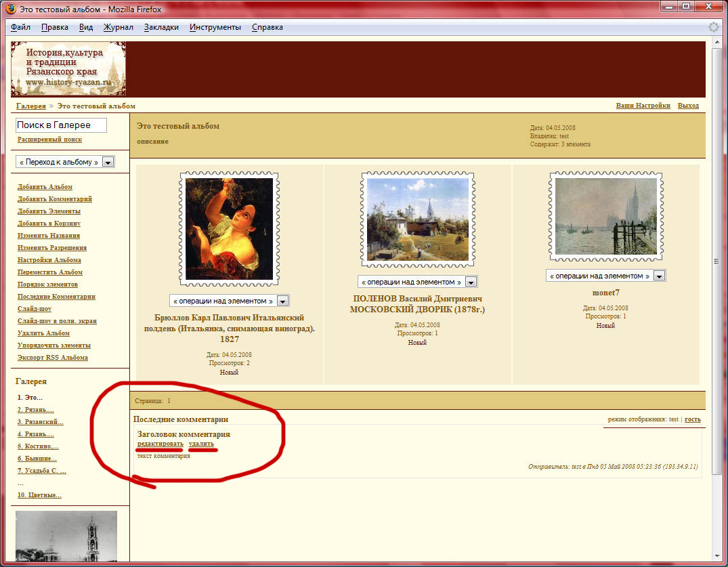Open Последние Комментарии sidebar link
Screen dimensions: 728x567
click(57, 296)
